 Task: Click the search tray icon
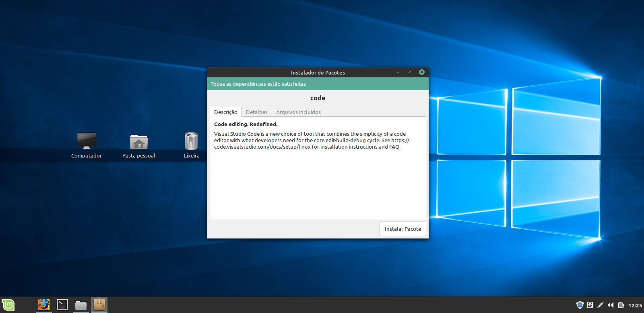(590, 305)
